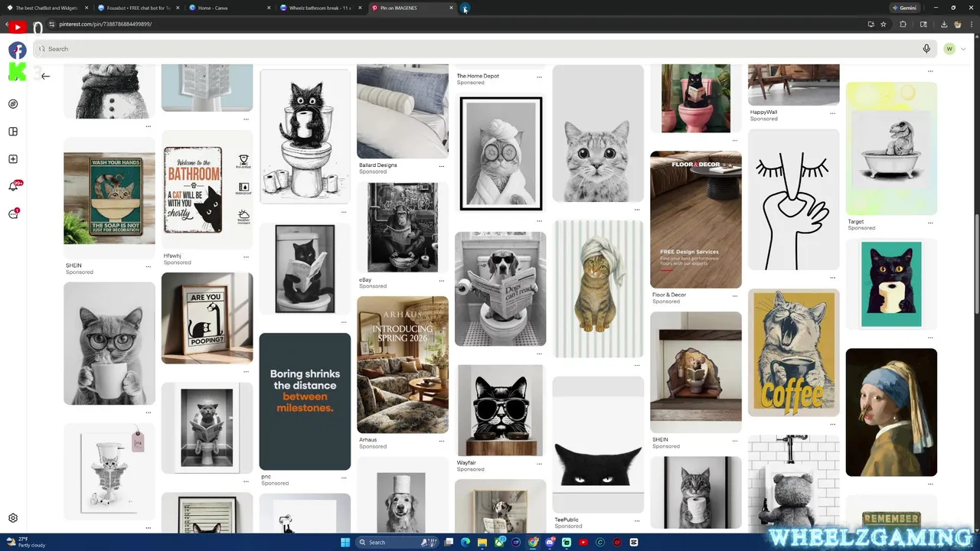Open the messages chat icon in the sidebar
The image size is (980, 551).
click(13, 214)
